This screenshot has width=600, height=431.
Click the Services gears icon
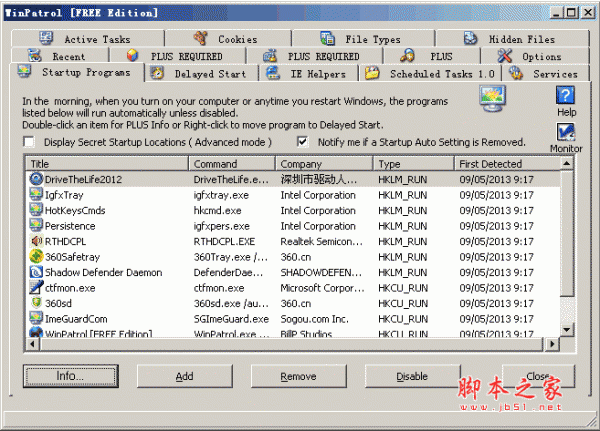tap(516, 73)
